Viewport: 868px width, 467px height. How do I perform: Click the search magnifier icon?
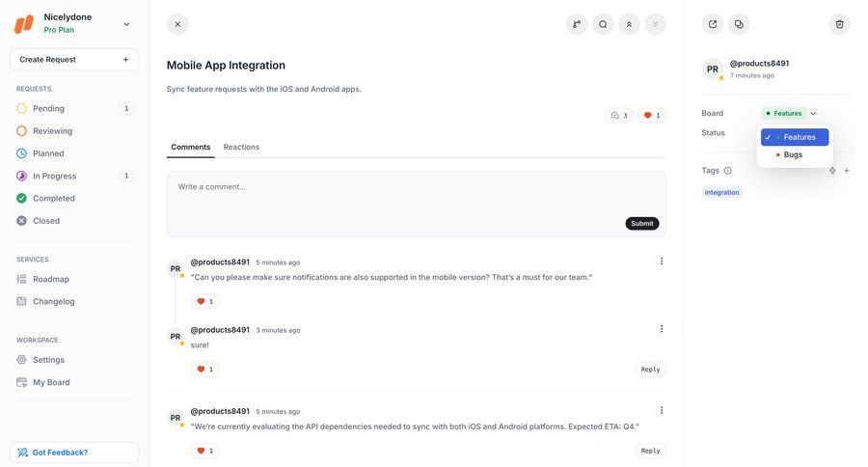click(603, 24)
